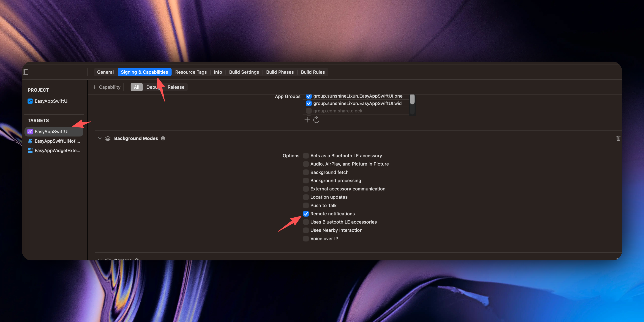Screen dimensions: 644x322
Task: Expand the Camera capability section
Action: pos(100,259)
